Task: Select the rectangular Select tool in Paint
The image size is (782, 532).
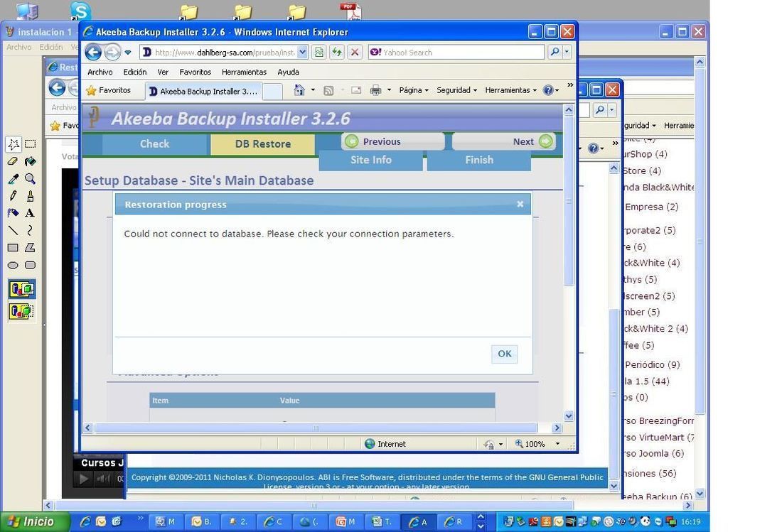Action: [x=31, y=144]
